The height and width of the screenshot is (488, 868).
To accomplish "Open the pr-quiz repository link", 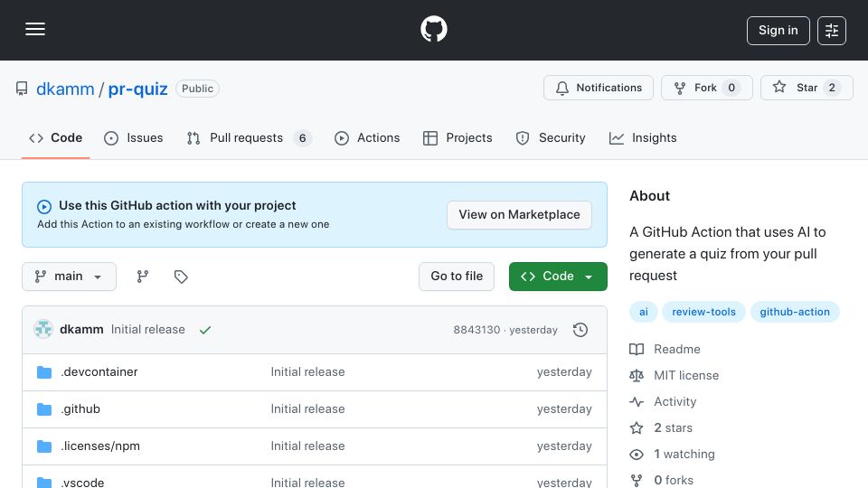I will [137, 89].
